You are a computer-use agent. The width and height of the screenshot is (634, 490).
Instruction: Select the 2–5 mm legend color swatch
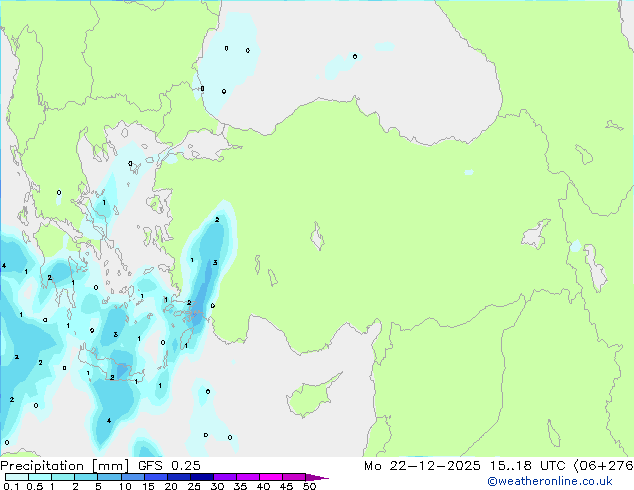point(86,477)
